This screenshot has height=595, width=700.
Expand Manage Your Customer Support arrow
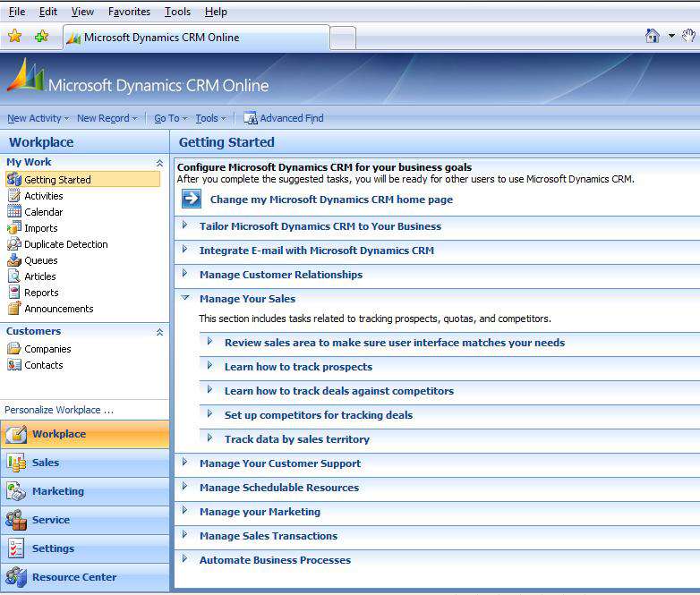click(184, 462)
